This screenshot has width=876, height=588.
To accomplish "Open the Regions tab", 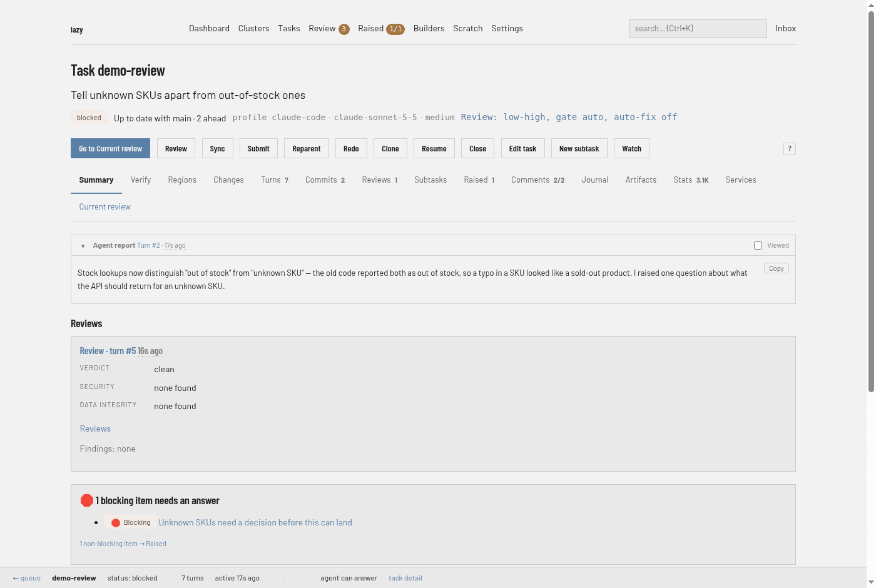I will (x=182, y=180).
